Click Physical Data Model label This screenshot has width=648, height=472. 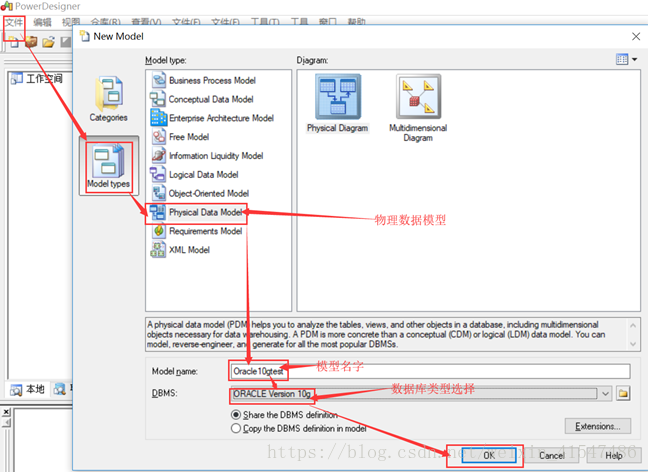(x=206, y=212)
